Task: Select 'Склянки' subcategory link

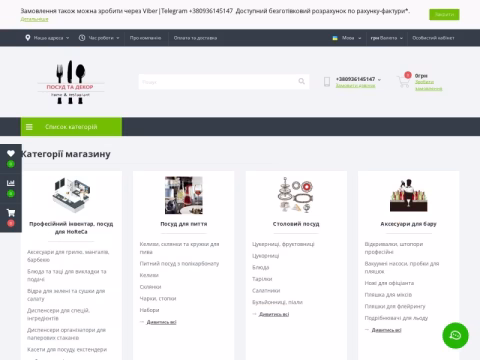Action: pyautogui.click(x=150, y=287)
